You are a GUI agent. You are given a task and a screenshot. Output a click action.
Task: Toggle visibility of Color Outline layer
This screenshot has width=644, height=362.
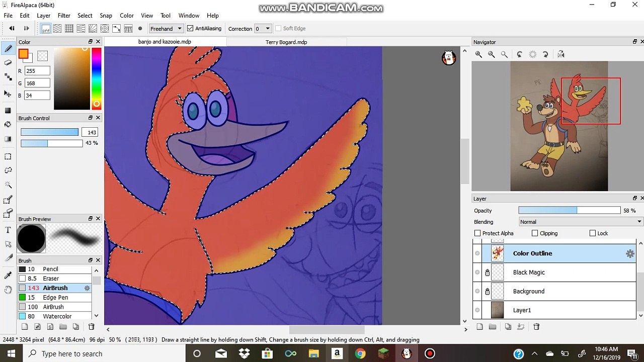click(477, 253)
